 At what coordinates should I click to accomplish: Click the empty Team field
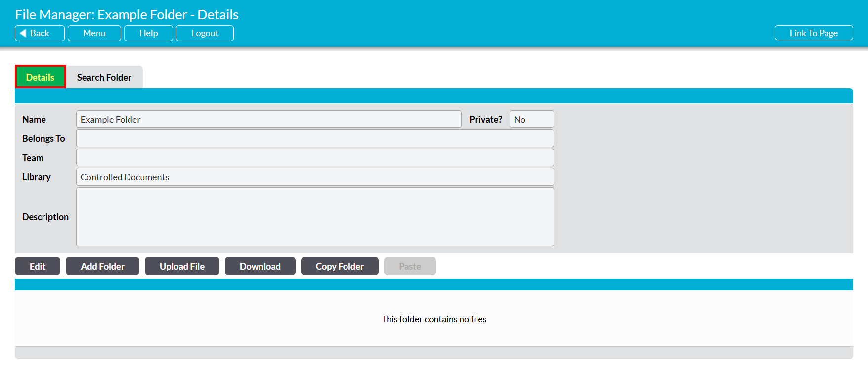[x=315, y=158]
